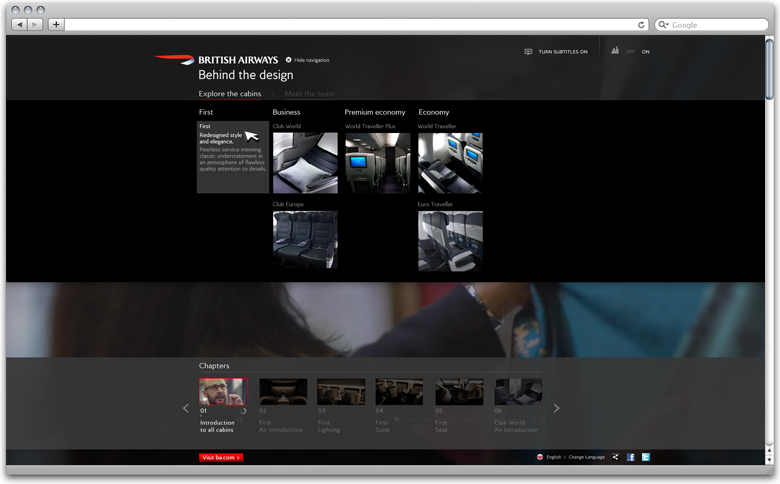Click the Club World label
Image resolution: width=780 pixels, height=484 pixels.
tap(287, 126)
